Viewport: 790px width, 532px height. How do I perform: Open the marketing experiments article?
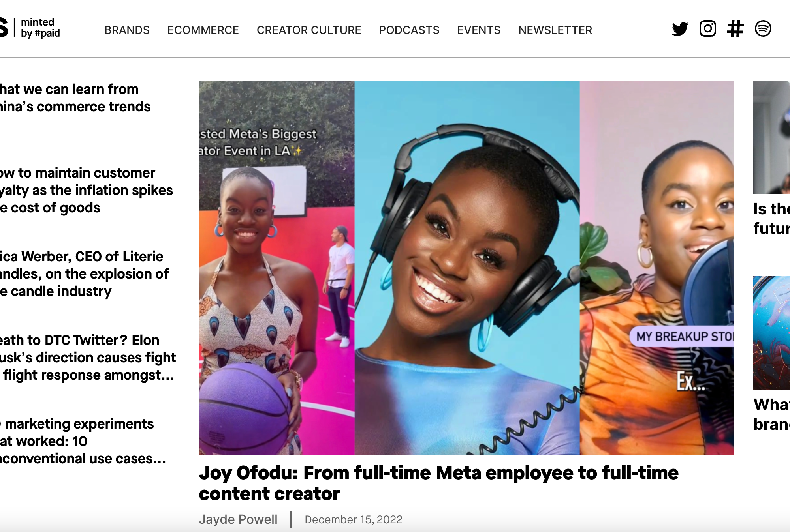coord(83,441)
